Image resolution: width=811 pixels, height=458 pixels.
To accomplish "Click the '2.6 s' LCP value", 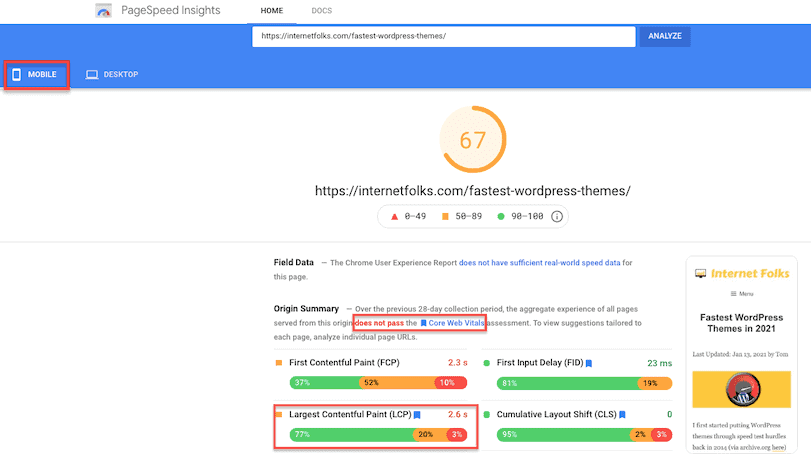I will [x=458, y=415].
